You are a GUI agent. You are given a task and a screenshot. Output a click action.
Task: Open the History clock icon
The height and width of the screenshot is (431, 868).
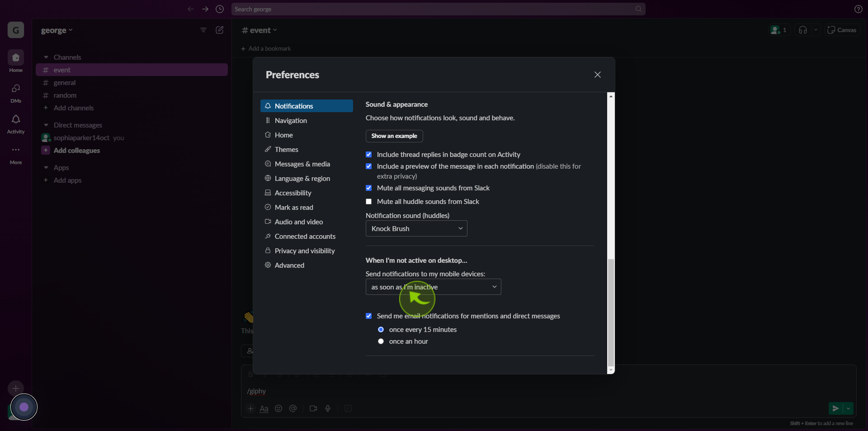coord(220,9)
